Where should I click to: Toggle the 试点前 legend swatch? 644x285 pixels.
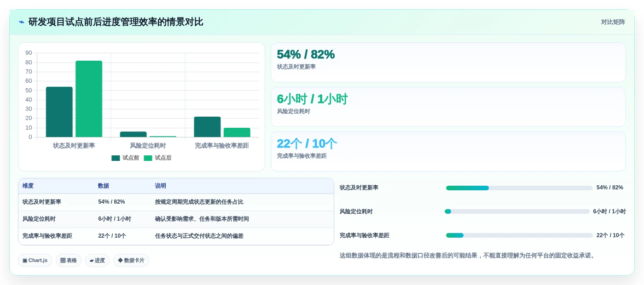116,158
